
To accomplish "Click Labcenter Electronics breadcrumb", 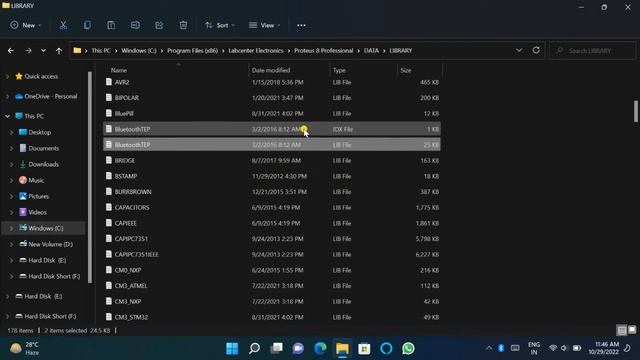I will [256, 51].
